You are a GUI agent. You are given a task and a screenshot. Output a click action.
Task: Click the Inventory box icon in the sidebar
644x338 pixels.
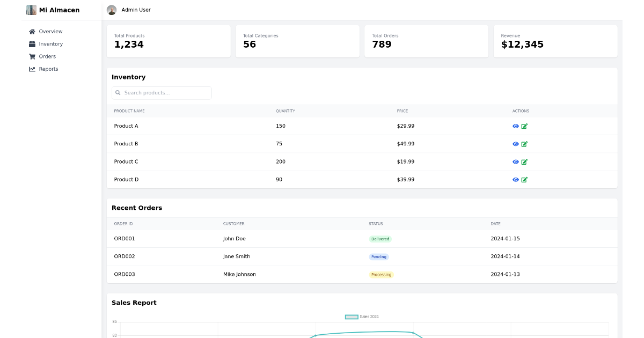[32, 44]
